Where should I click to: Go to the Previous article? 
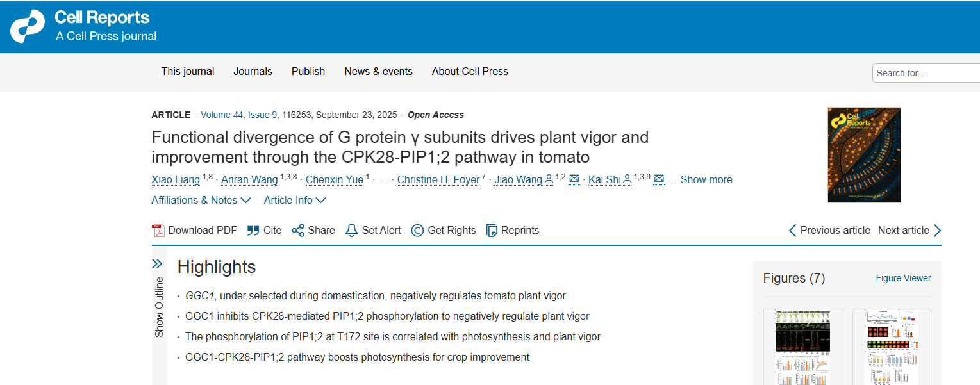tap(829, 231)
